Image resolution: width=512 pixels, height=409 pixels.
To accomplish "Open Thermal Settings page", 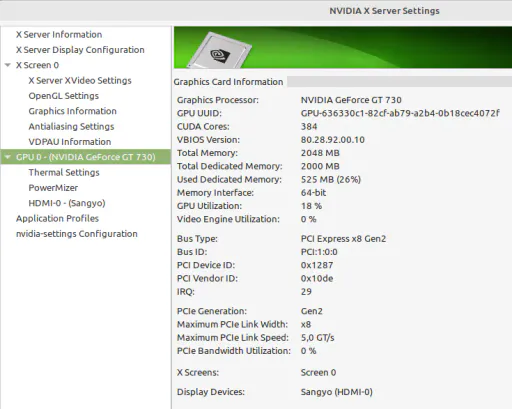I will click(64, 172).
